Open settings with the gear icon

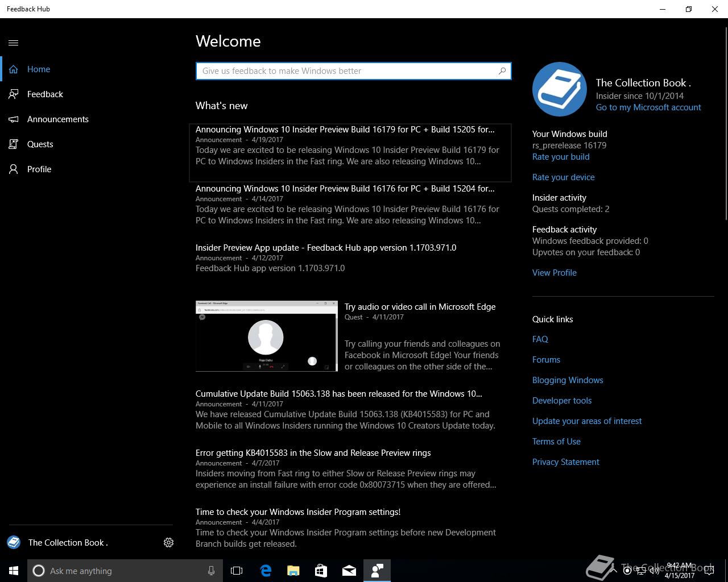[168, 543]
